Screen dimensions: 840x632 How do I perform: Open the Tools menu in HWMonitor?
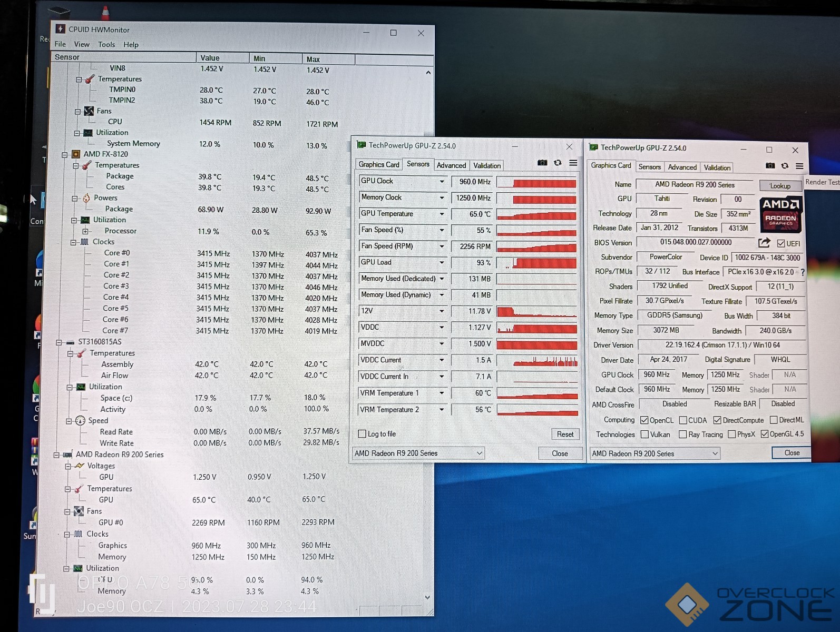tap(106, 45)
